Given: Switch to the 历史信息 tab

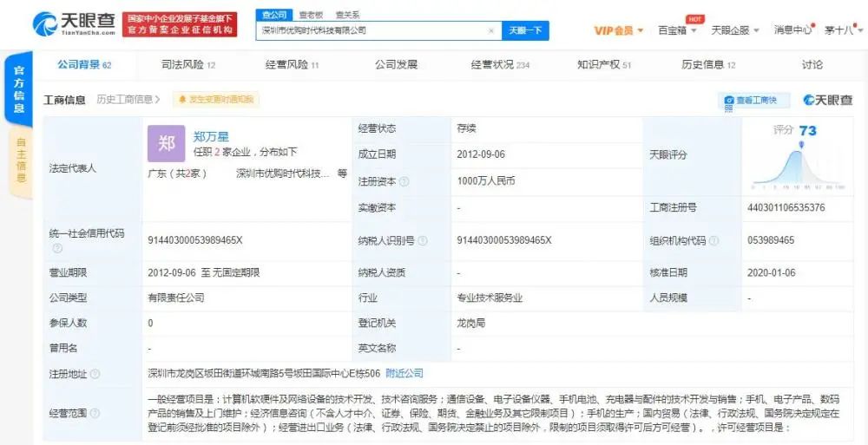Looking at the screenshot, I should click(x=708, y=65).
